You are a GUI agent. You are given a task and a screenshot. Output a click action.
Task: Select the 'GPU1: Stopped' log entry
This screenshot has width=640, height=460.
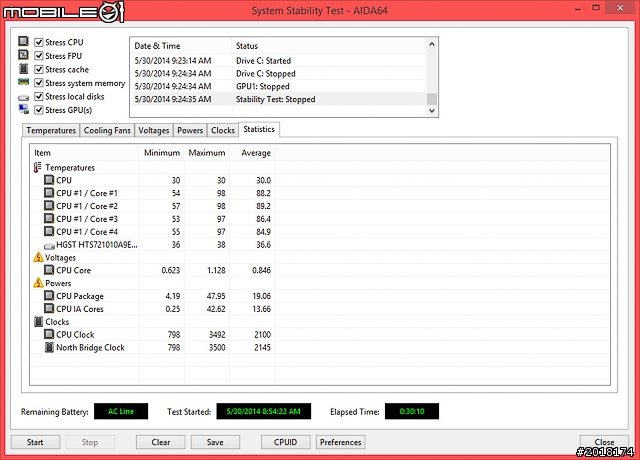279,86
